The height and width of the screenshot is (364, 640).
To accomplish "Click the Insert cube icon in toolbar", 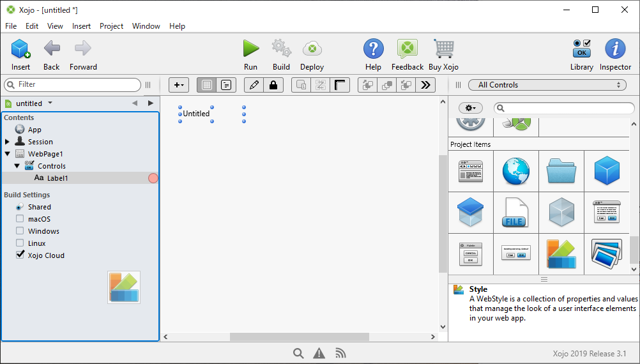I will (x=21, y=49).
